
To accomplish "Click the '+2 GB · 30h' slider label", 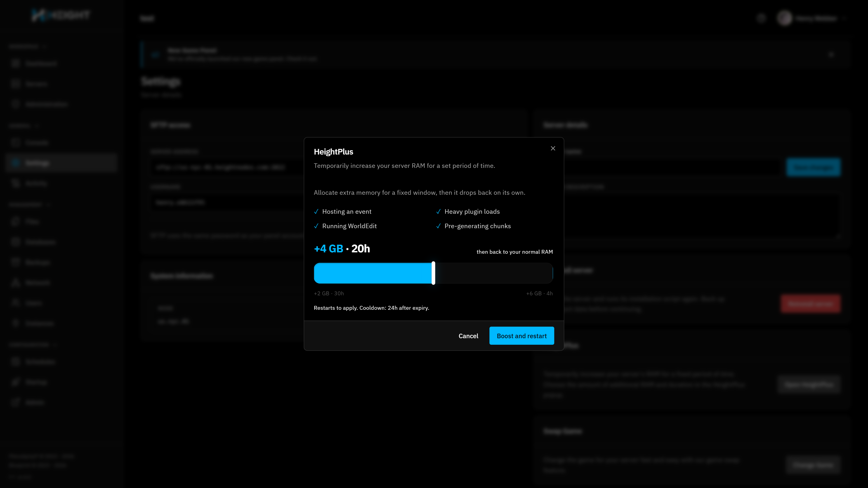I will click(x=329, y=293).
